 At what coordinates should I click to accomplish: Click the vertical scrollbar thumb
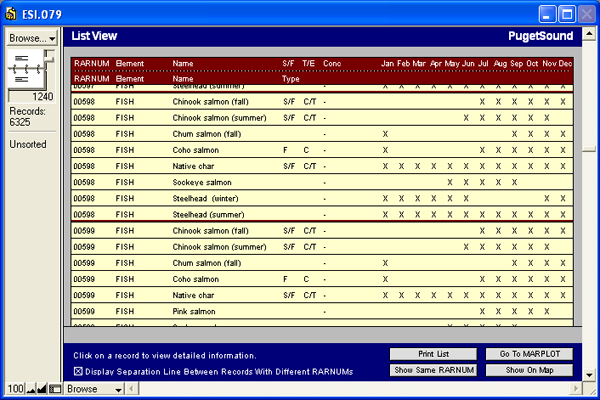point(589,149)
